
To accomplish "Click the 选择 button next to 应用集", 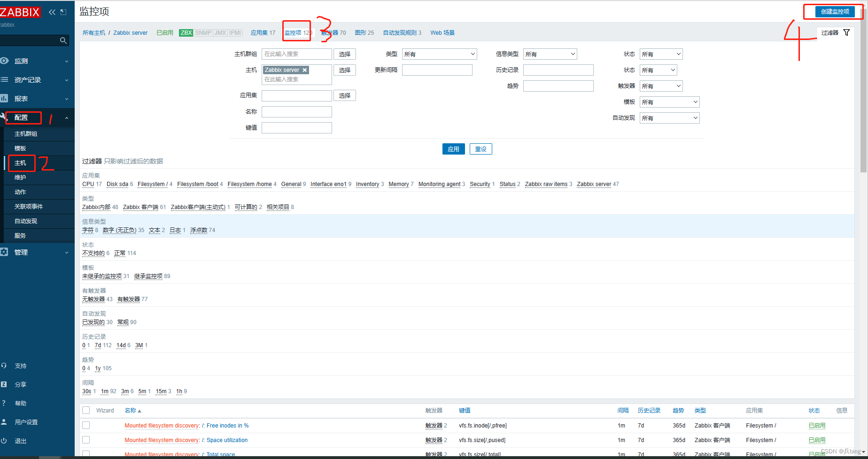I will [x=345, y=95].
